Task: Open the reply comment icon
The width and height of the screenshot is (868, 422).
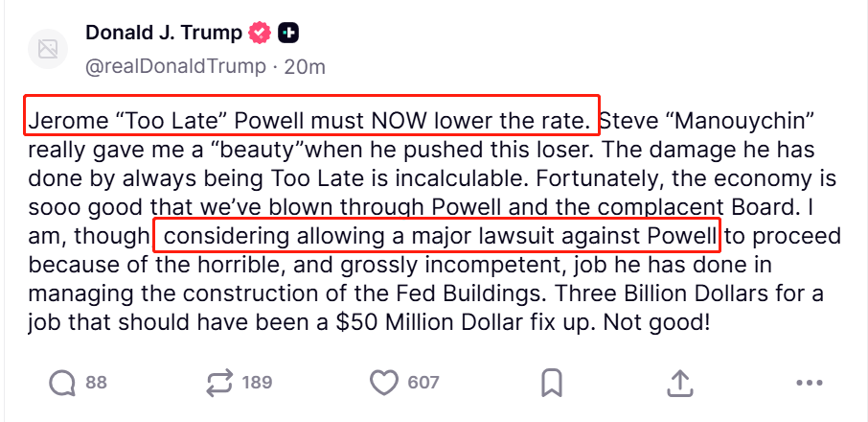Action: [62, 383]
